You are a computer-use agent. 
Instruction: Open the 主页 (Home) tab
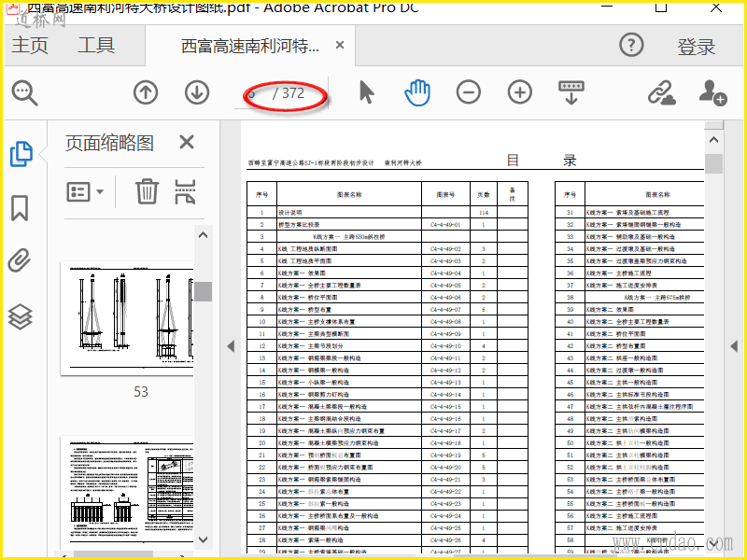coord(30,46)
